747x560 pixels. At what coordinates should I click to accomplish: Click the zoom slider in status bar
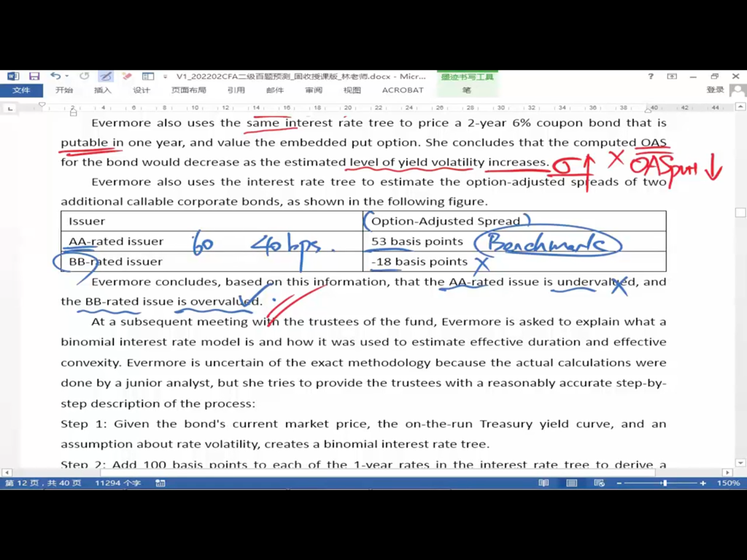pyautogui.click(x=664, y=483)
